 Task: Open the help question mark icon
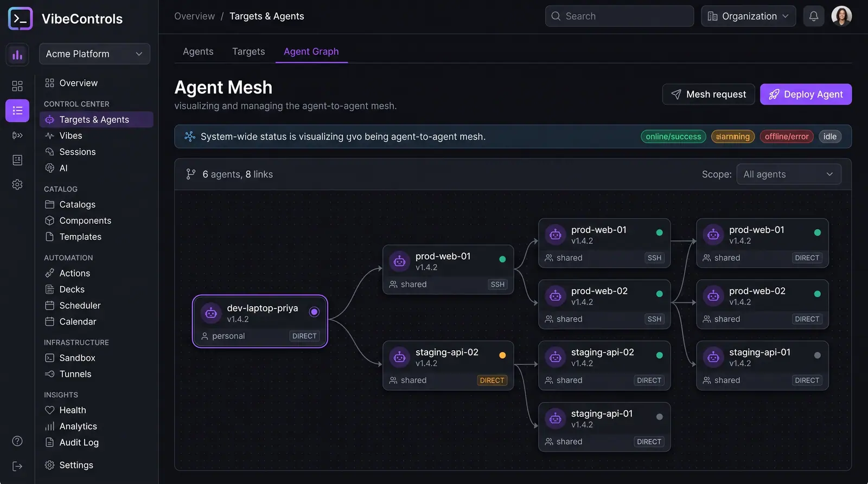tap(17, 441)
